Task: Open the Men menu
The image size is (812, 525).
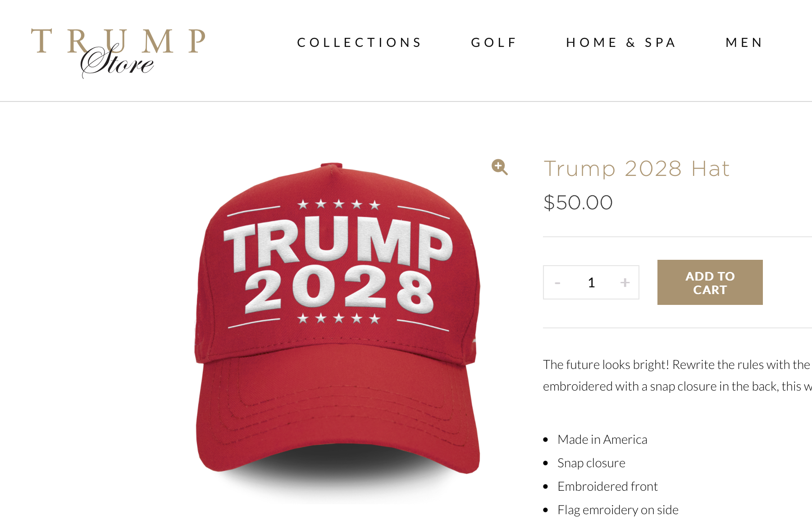Action: click(744, 42)
